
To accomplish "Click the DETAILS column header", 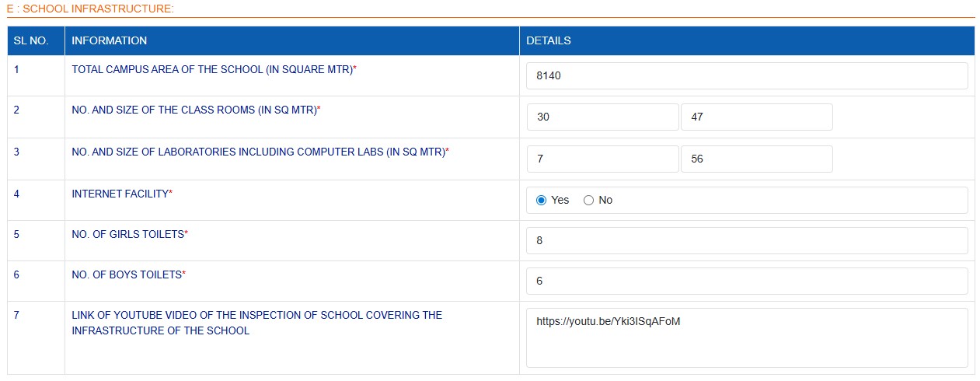I will coord(549,40).
